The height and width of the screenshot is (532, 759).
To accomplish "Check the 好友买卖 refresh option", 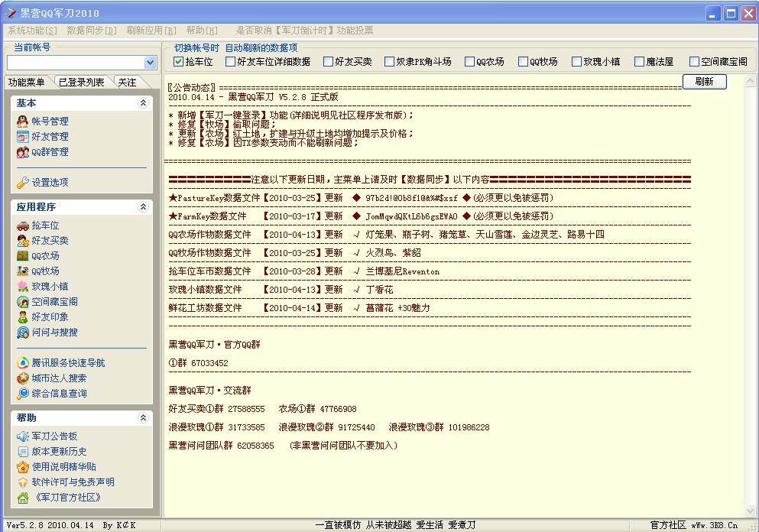I will tap(328, 61).
